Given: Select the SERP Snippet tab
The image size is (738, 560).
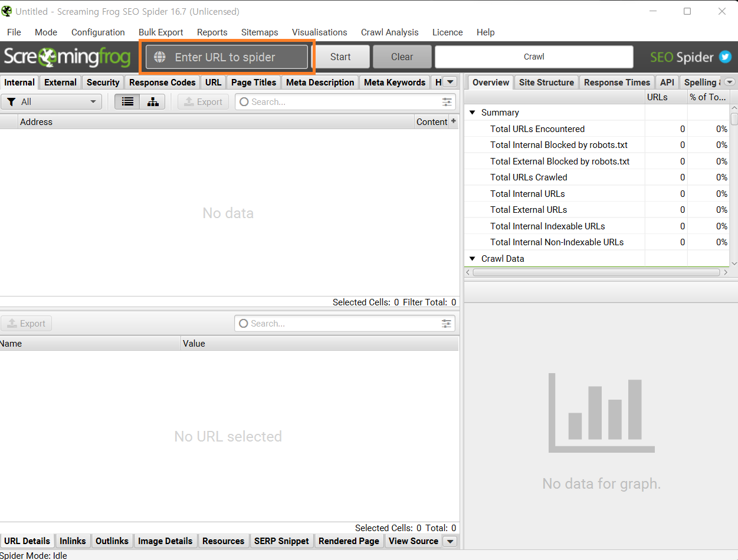Looking at the screenshot, I should pyautogui.click(x=281, y=541).
